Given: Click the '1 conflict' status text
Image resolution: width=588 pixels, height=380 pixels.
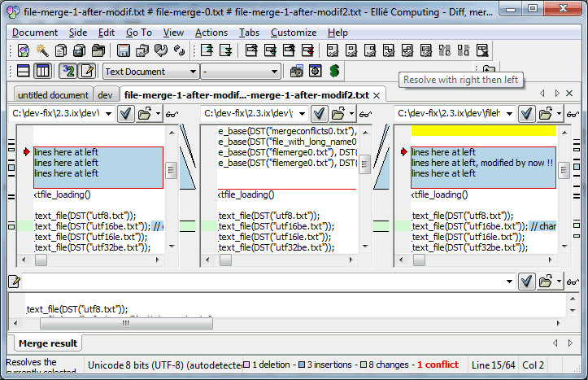Looking at the screenshot, I should (x=438, y=365).
